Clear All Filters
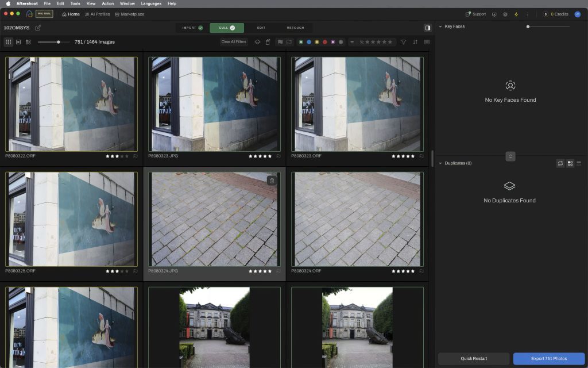The height and width of the screenshot is (368, 588). [234, 42]
